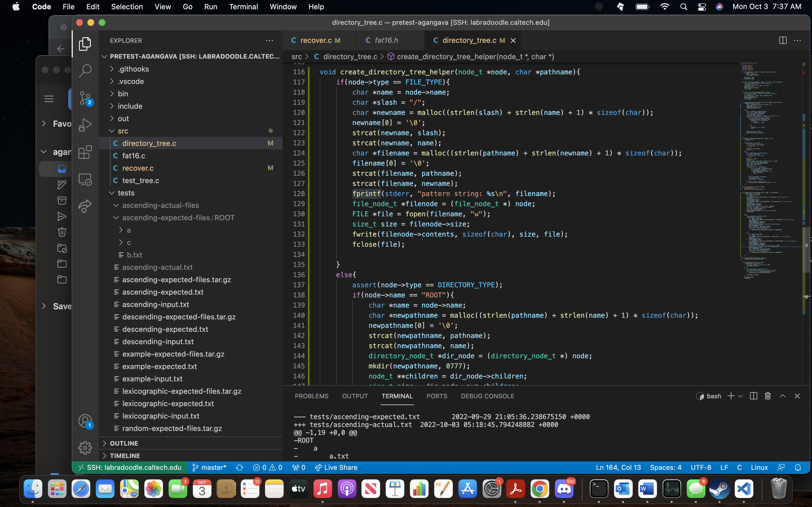Expand the include folder

(130, 106)
